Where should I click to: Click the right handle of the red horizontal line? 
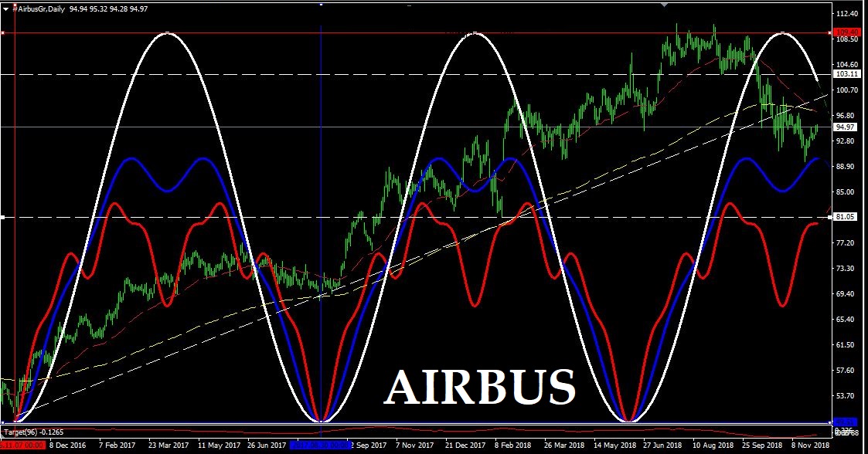(831, 33)
